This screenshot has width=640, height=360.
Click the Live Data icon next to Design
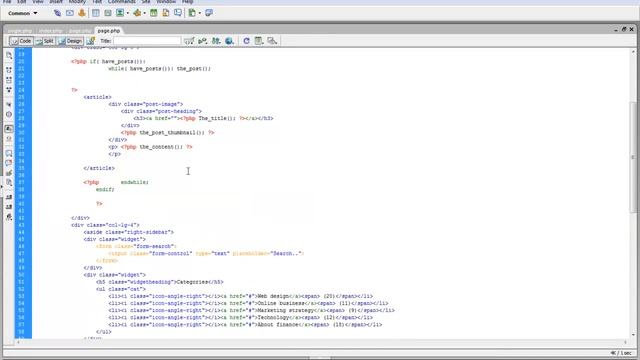tap(91, 41)
